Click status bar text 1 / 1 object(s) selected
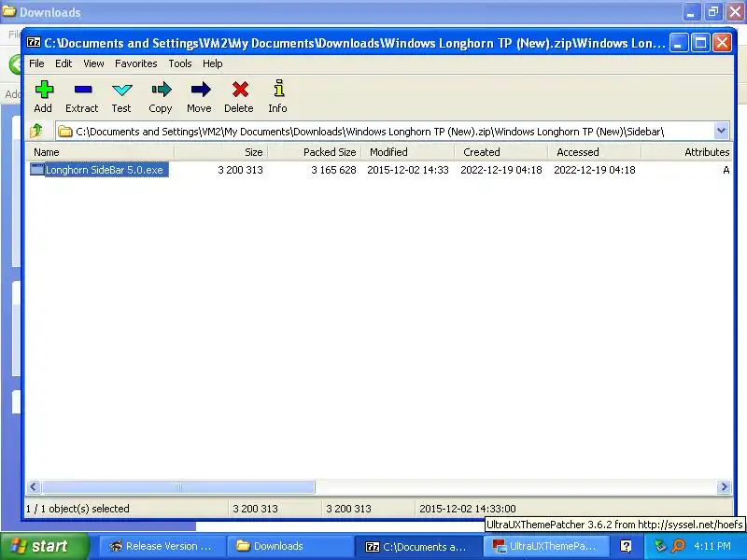Image resolution: width=747 pixels, height=560 pixels. pos(78,509)
